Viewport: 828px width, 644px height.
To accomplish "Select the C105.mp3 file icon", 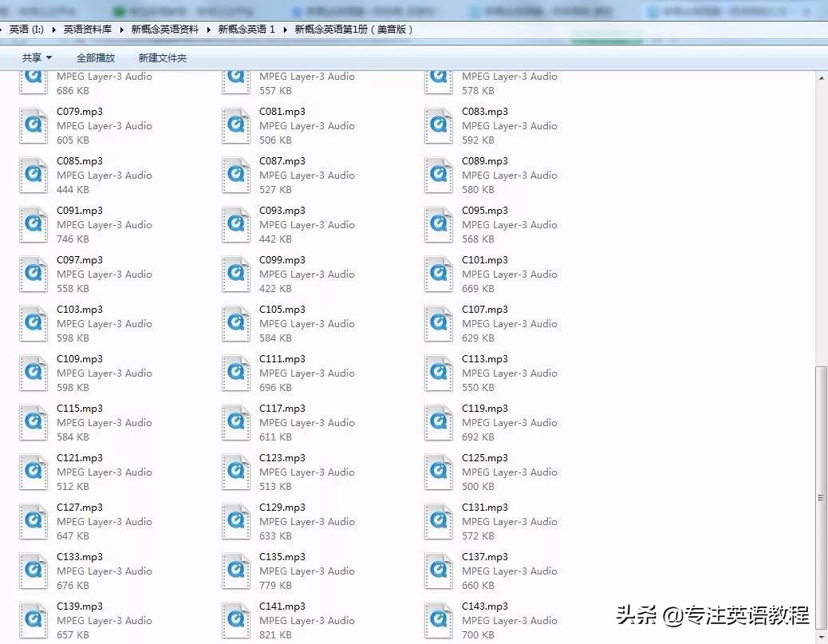I will coord(235,324).
